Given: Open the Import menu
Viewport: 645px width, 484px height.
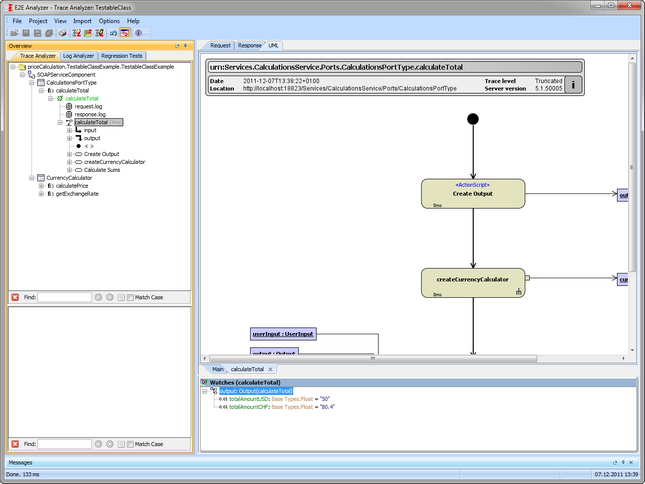Looking at the screenshot, I should tap(82, 20).
